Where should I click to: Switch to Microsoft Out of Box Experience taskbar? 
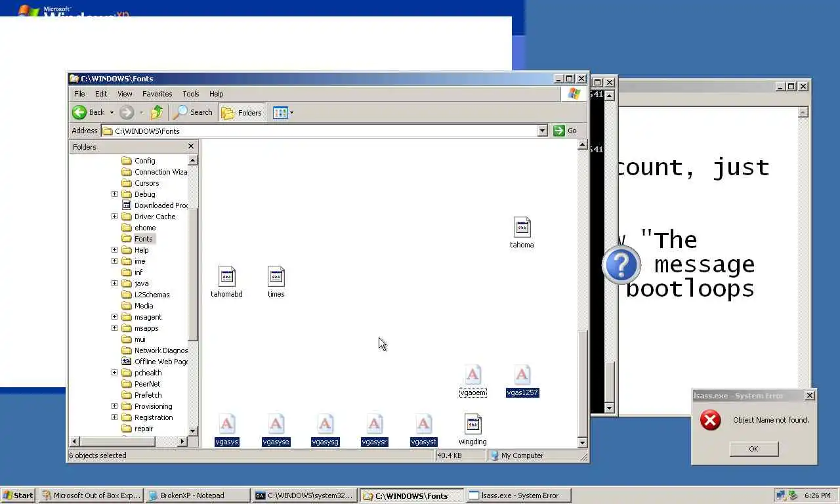tap(91, 495)
